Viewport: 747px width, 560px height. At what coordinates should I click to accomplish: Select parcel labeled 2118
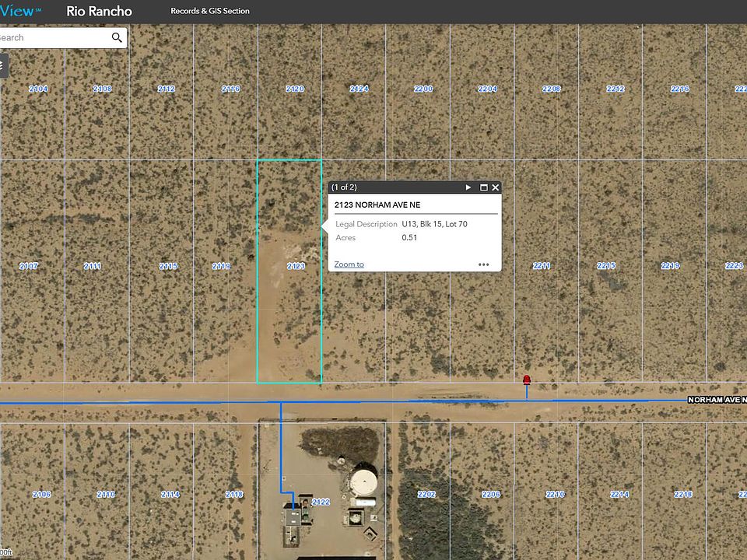[x=234, y=495]
